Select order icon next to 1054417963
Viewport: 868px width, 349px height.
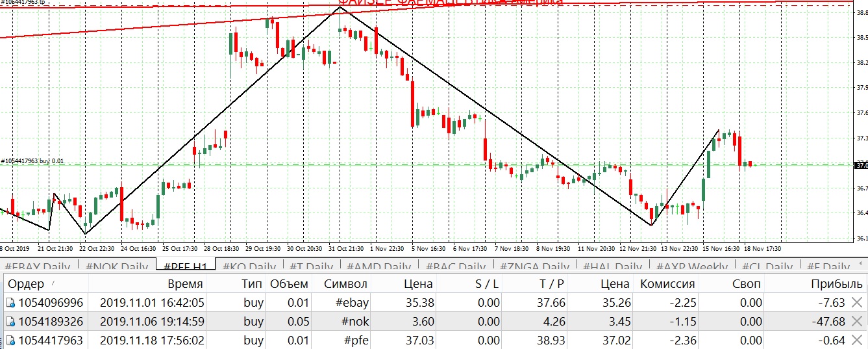[x=10, y=340]
